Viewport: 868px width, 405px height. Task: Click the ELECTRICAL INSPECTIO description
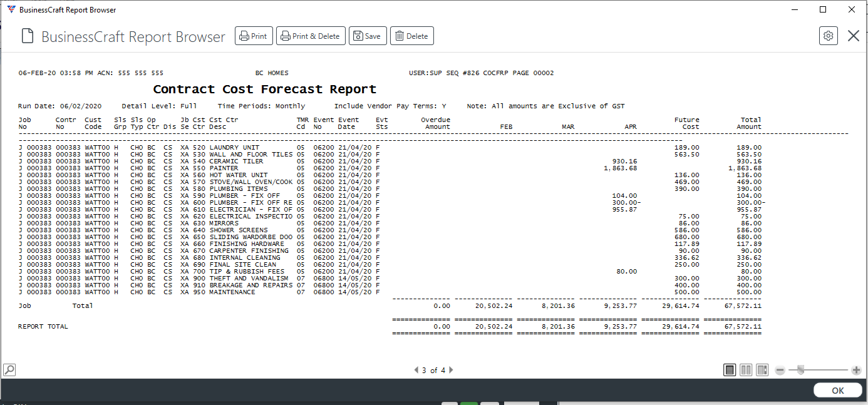[x=251, y=216]
